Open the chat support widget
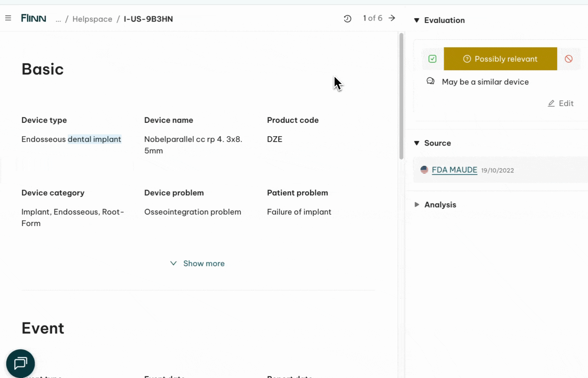Screen dimensions: 588x378 pyautogui.click(x=20, y=363)
